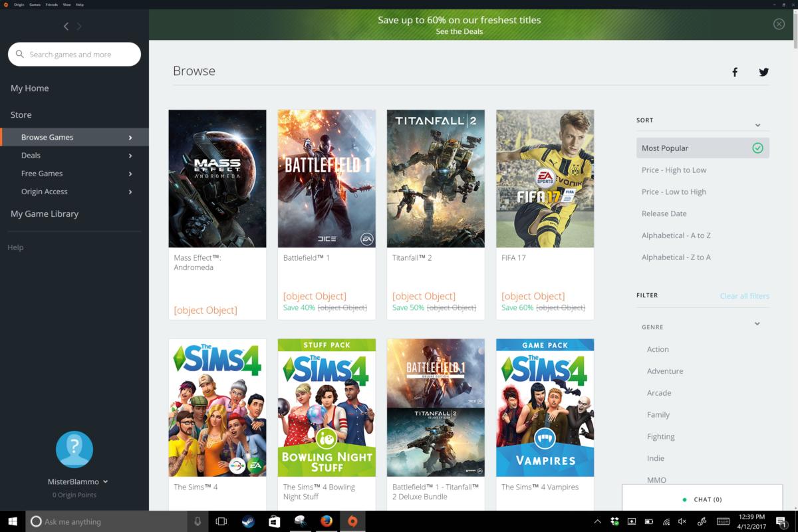Viewport: 798px width, 532px height.
Task: Open Task View in the taskbar
Action: click(x=221, y=521)
